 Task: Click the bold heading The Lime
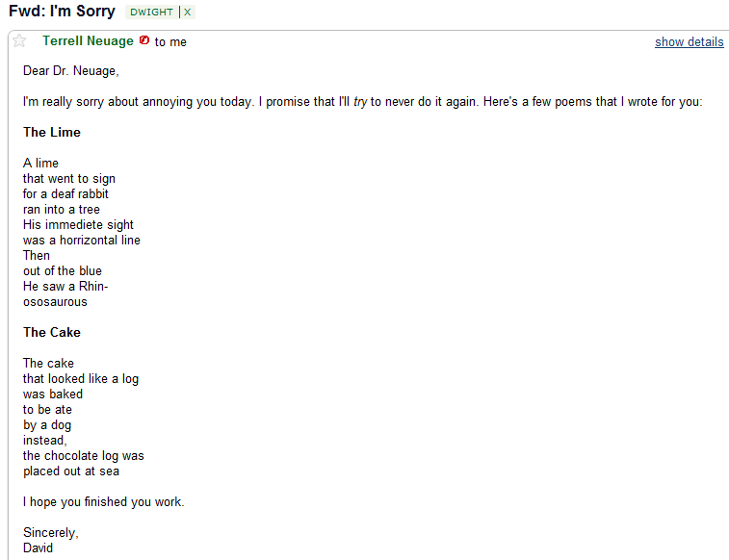pos(52,132)
